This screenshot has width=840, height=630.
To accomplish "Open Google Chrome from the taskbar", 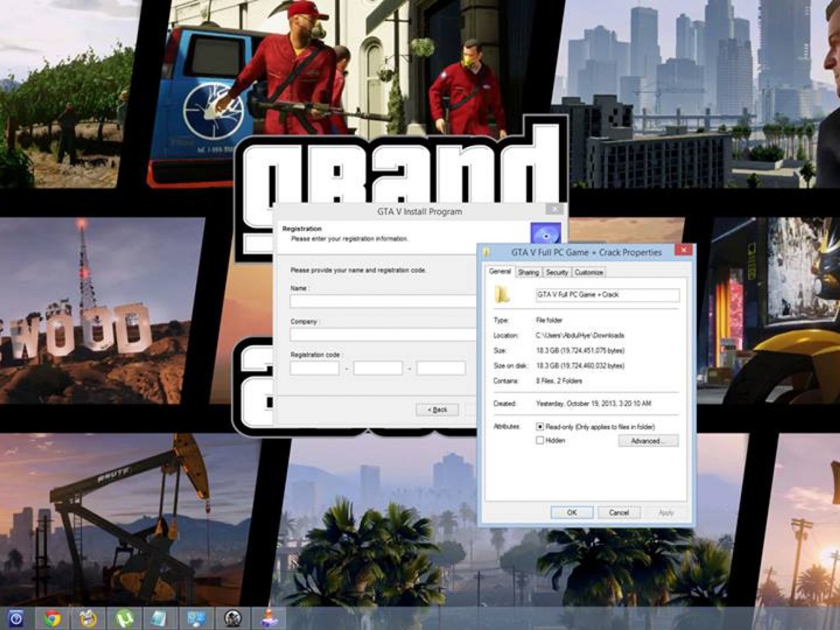I will 52,619.
